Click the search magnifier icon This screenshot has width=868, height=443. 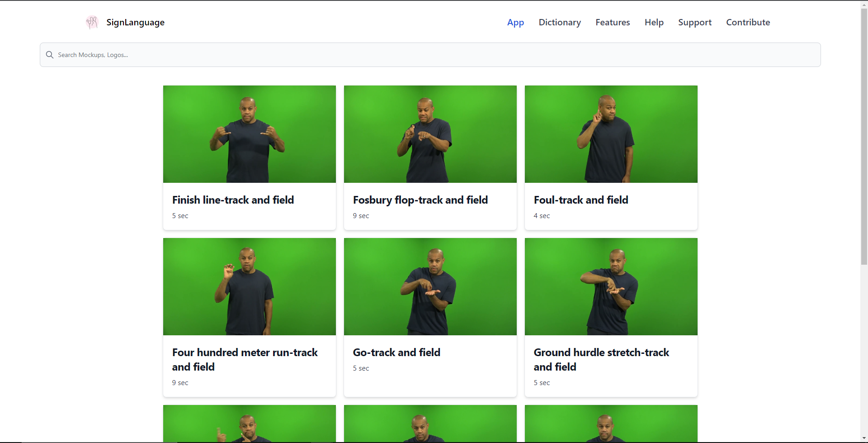tap(50, 55)
